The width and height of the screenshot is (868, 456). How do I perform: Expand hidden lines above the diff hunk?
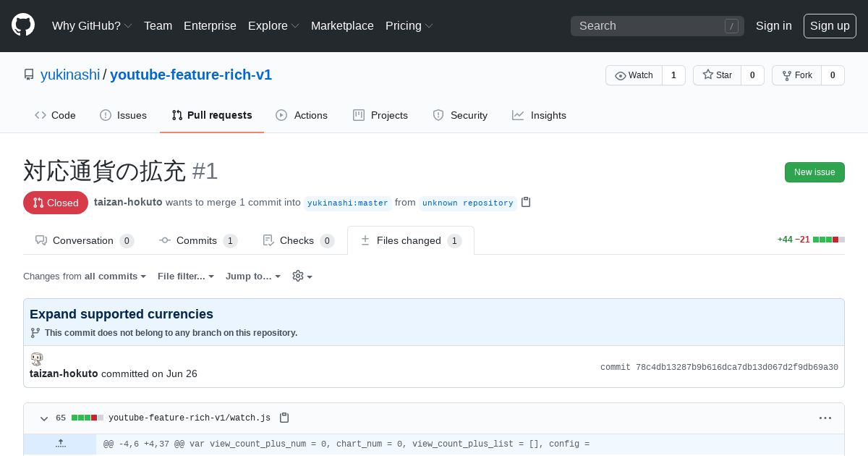point(60,444)
